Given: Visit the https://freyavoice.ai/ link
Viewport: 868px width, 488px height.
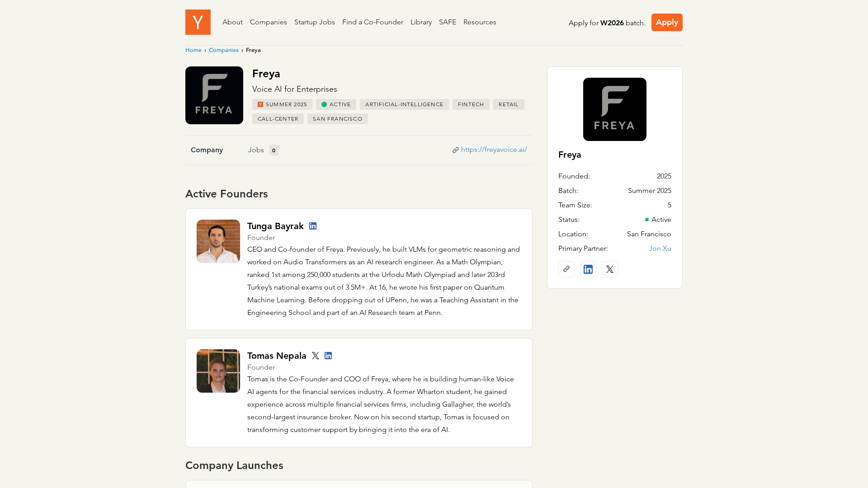Looking at the screenshot, I should pyautogui.click(x=494, y=150).
